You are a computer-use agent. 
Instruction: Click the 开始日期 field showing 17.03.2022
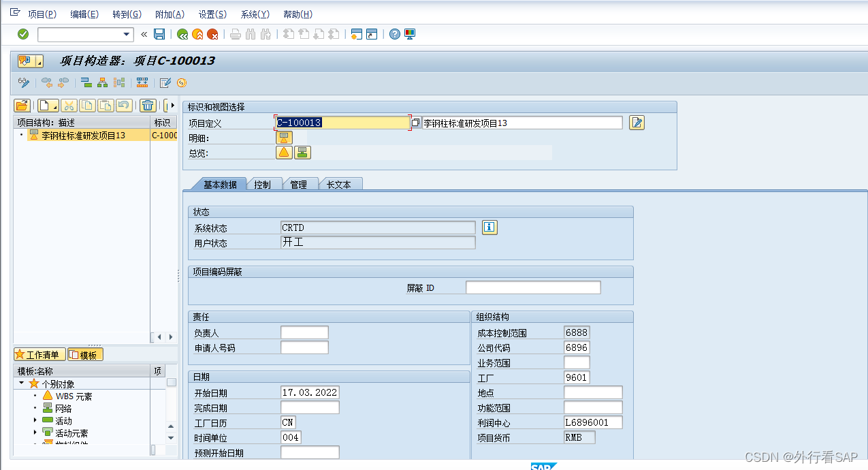click(310, 392)
